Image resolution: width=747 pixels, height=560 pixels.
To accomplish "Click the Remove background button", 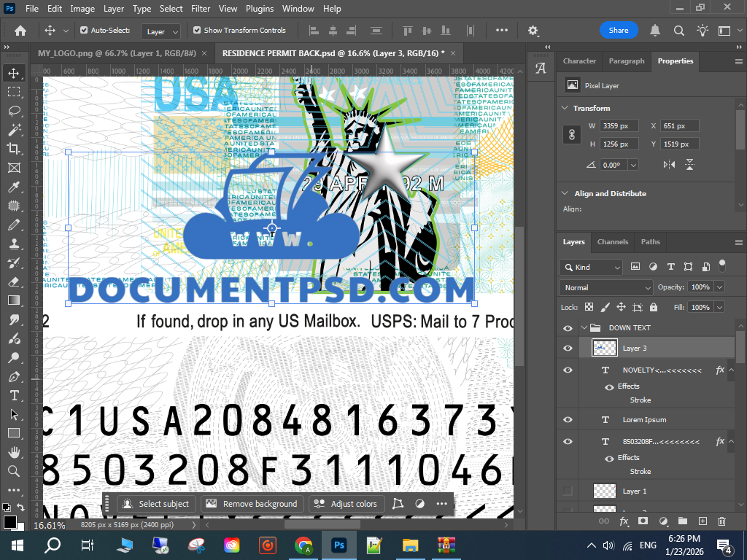I will tap(252, 504).
